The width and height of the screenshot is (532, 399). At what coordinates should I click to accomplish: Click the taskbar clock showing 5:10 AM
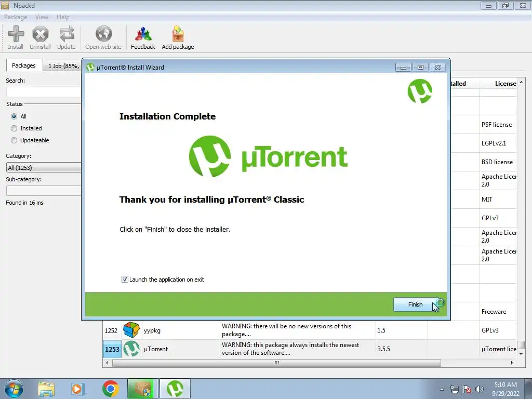(x=506, y=389)
